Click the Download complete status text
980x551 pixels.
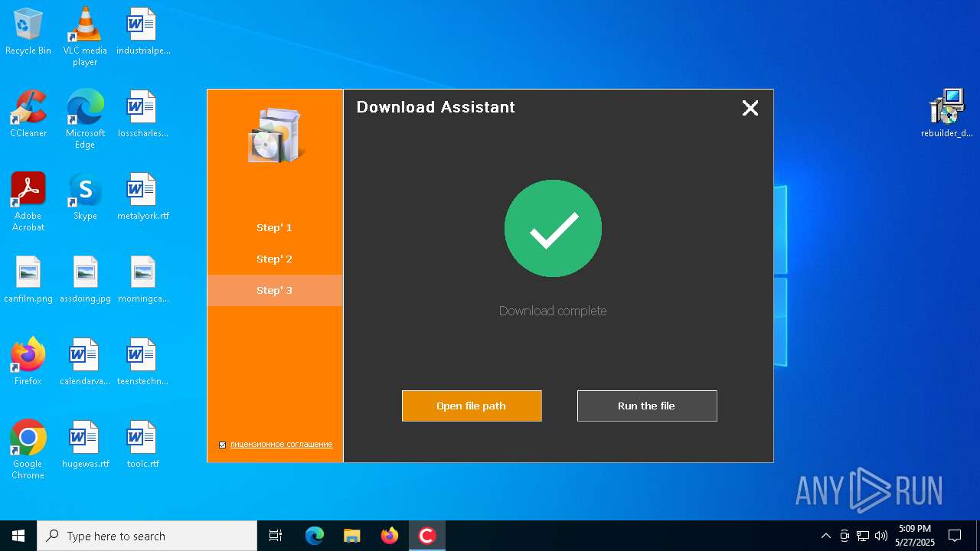pos(553,311)
